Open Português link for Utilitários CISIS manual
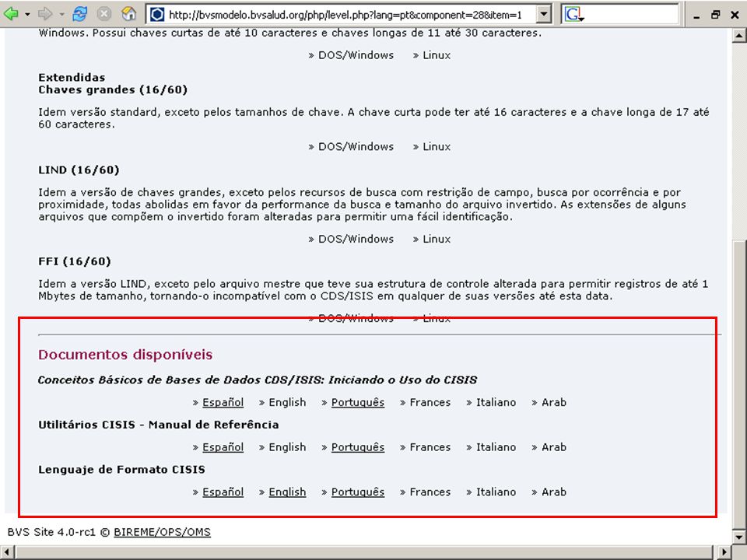This screenshot has width=747, height=560. coord(358,448)
